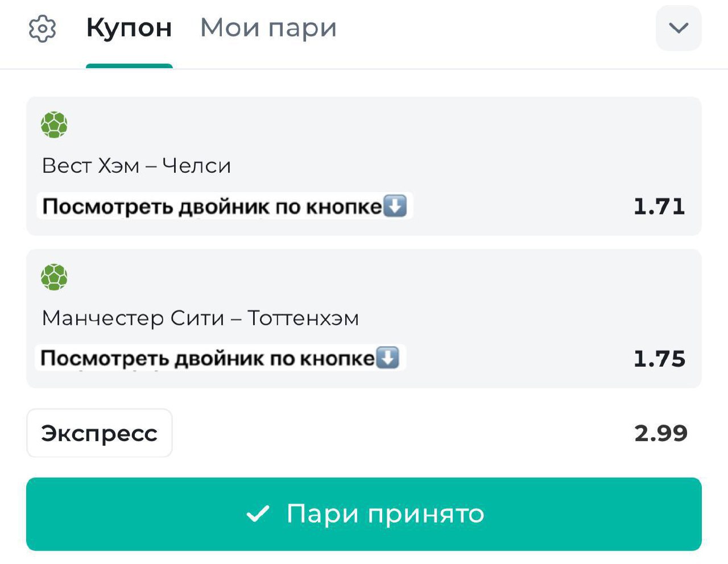Open coupon settings gear icon
Viewport: 728px width, 564px height.
click(43, 28)
